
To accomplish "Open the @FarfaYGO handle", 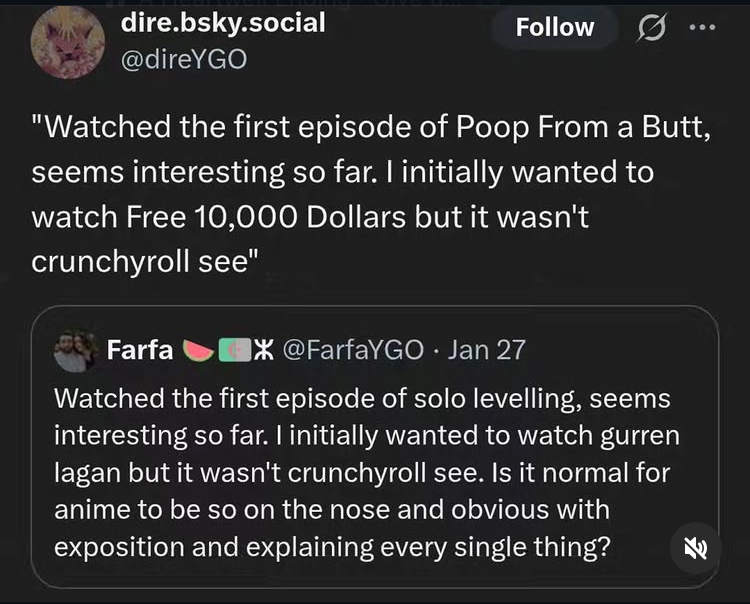I will click(354, 350).
